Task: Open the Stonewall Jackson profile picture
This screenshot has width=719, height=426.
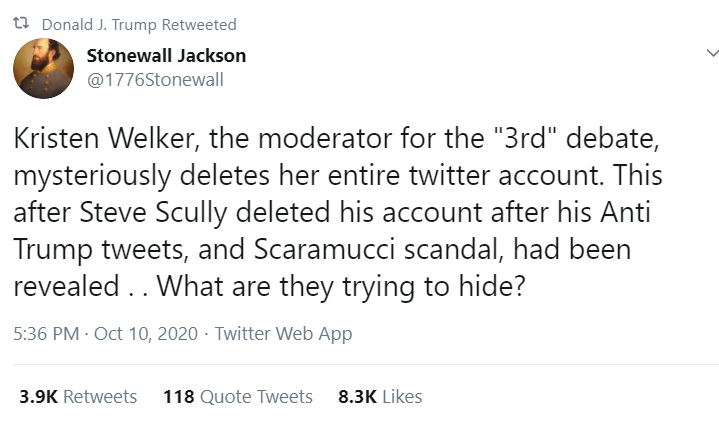Action: pos(44,68)
